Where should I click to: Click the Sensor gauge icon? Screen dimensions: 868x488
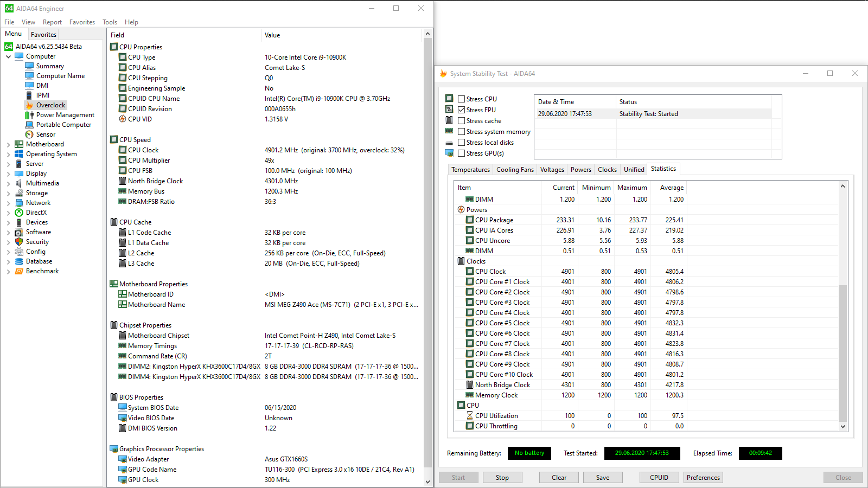pyautogui.click(x=29, y=134)
